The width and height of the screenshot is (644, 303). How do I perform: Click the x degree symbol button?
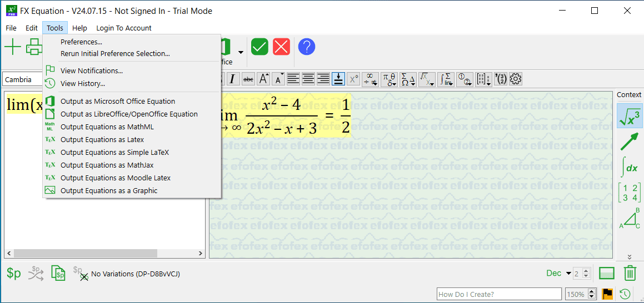coord(353,79)
